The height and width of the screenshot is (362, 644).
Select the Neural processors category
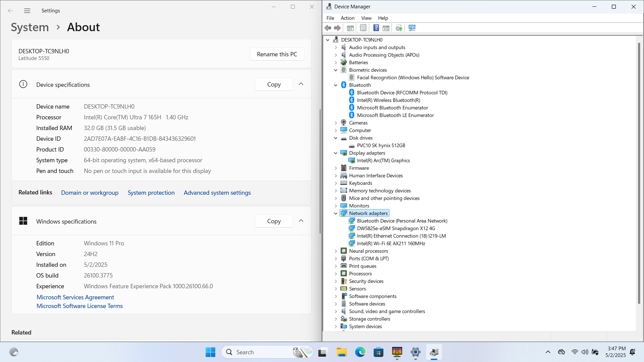tap(368, 251)
